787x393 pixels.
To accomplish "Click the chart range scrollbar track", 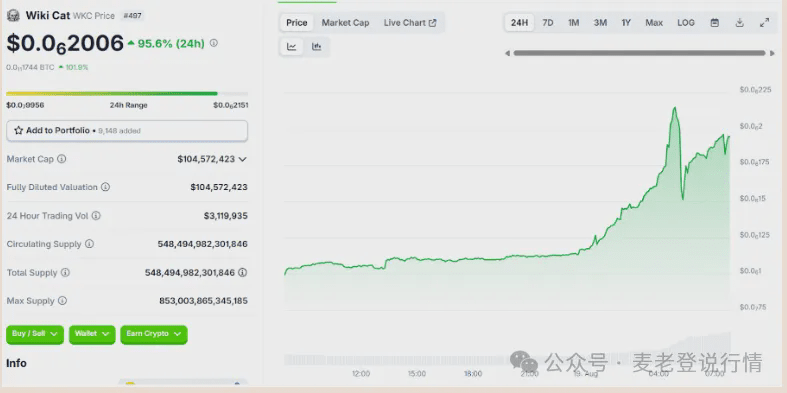I will (639, 53).
